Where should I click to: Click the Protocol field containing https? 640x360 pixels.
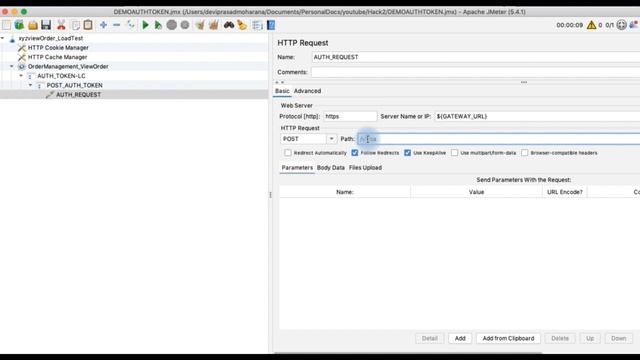click(350, 116)
